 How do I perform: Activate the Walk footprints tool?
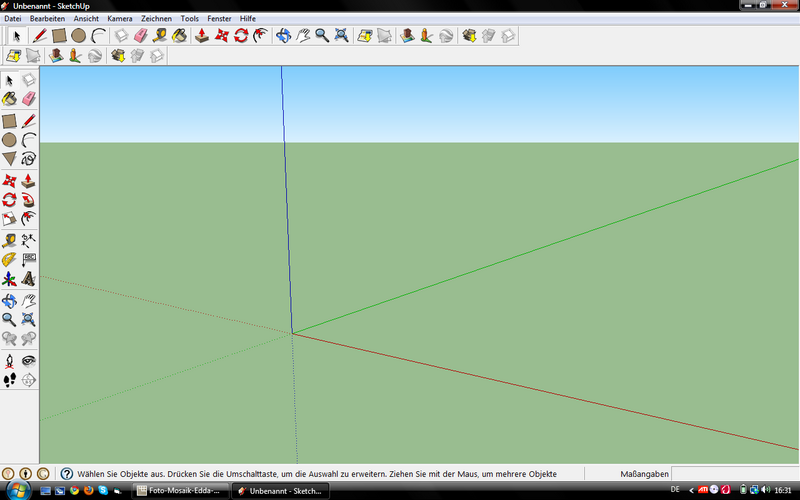(x=9, y=380)
